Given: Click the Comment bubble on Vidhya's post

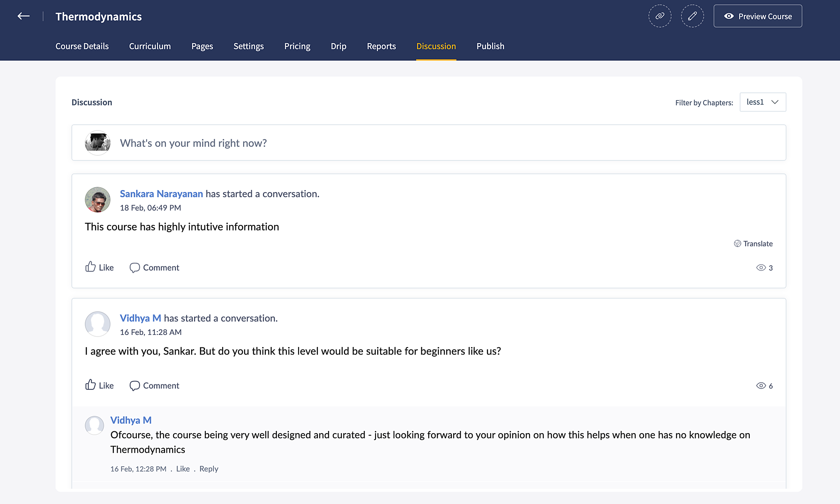Looking at the screenshot, I should pos(135,386).
